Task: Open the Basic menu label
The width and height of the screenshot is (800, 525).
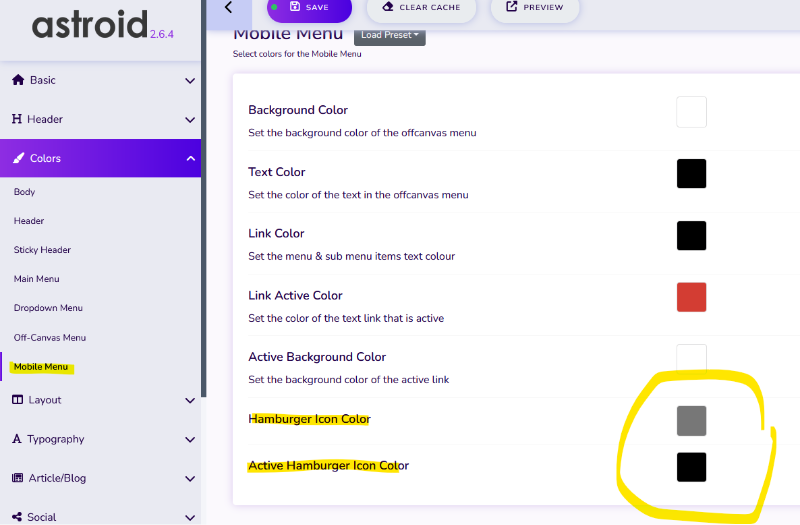Action: (x=43, y=80)
